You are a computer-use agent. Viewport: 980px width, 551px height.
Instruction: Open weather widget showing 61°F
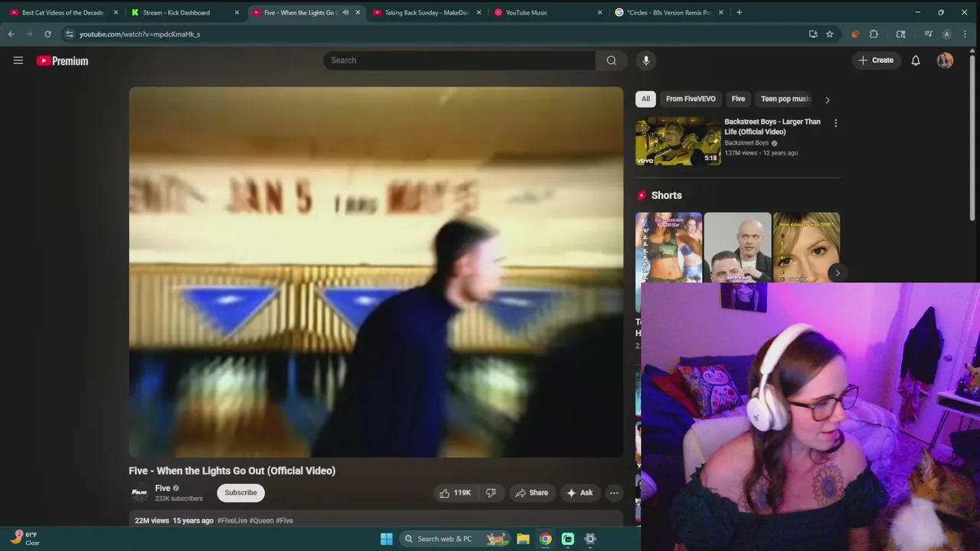(24, 538)
